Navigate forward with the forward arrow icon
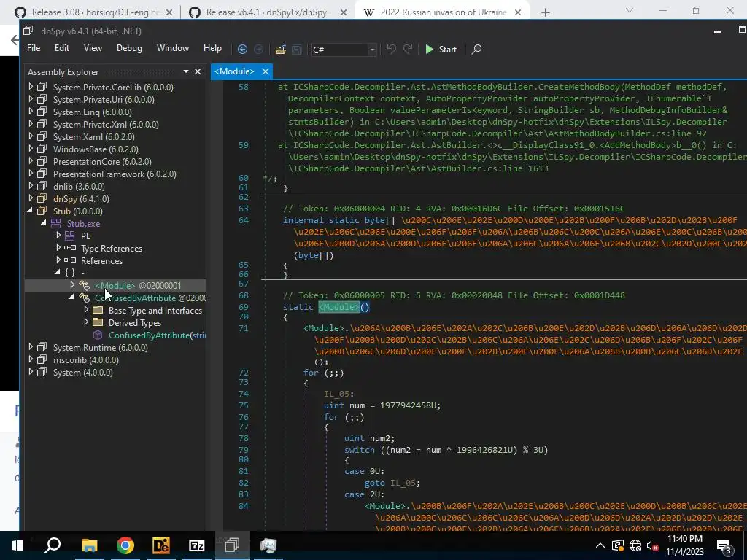The height and width of the screenshot is (560, 747). [x=259, y=49]
